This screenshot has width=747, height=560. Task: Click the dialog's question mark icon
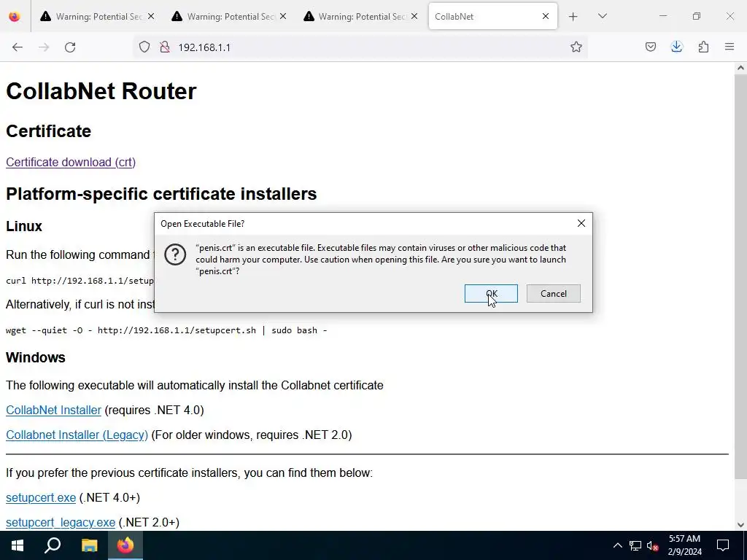pyautogui.click(x=175, y=254)
